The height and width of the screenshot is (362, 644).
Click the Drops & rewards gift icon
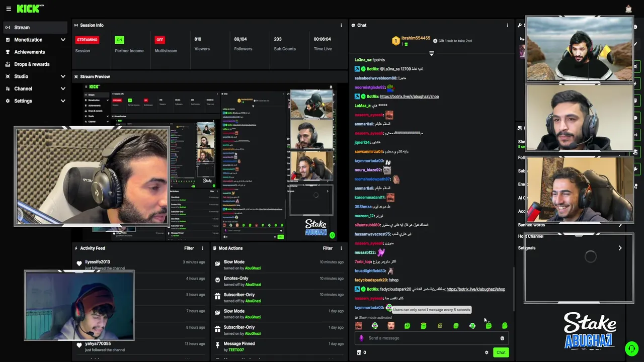pyautogui.click(x=8, y=64)
